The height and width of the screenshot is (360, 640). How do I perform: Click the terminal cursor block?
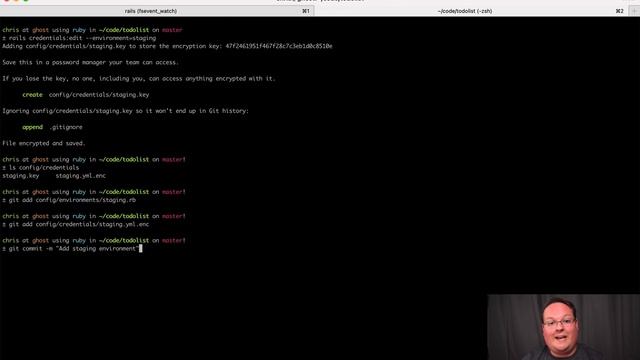pyautogui.click(x=140, y=248)
